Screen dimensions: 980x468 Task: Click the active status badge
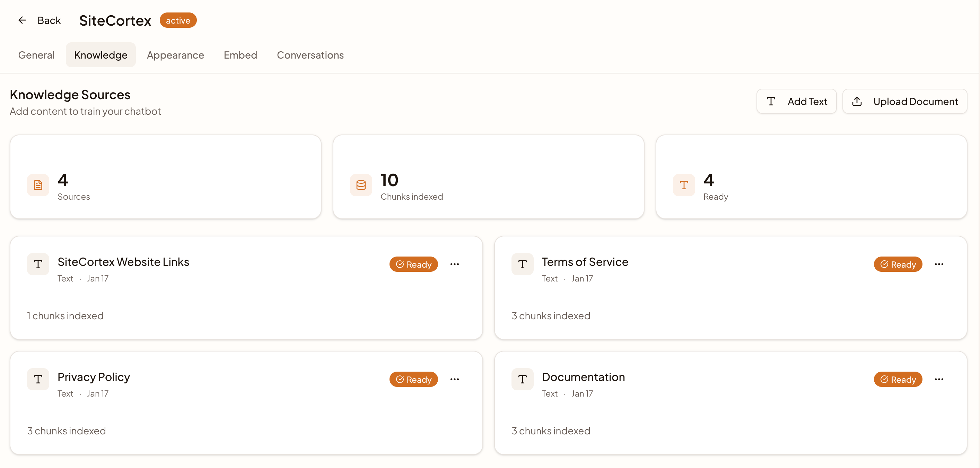click(178, 20)
